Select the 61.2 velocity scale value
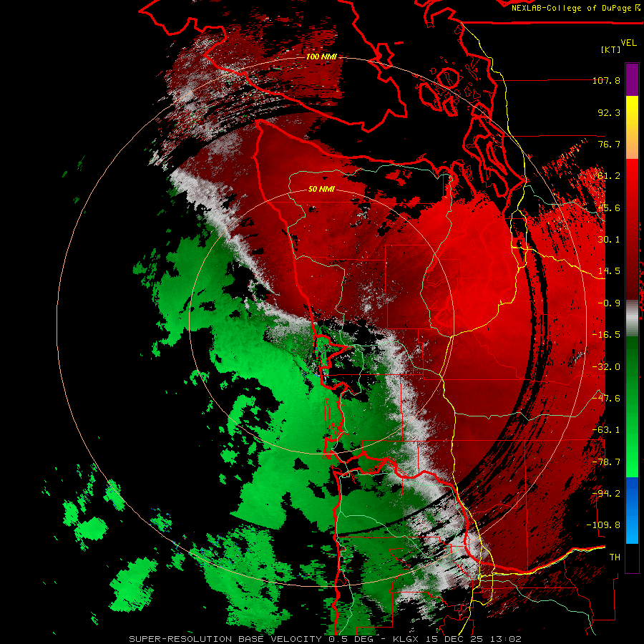This screenshot has height=644, width=644. (x=609, y=176)
